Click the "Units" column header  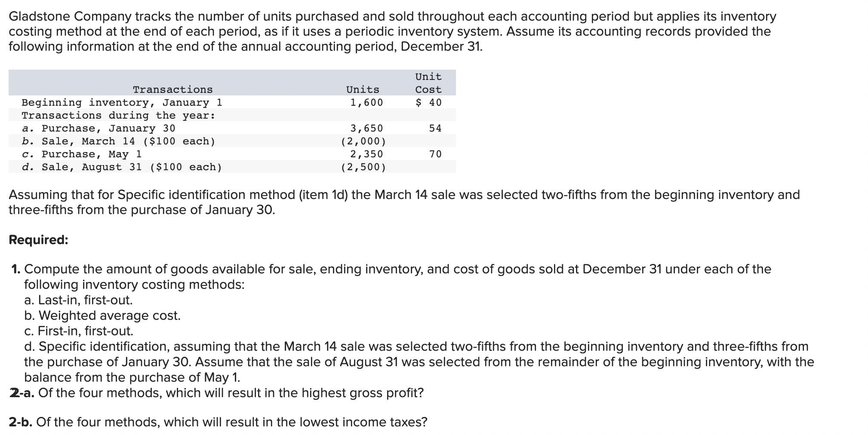pos(363,89)
